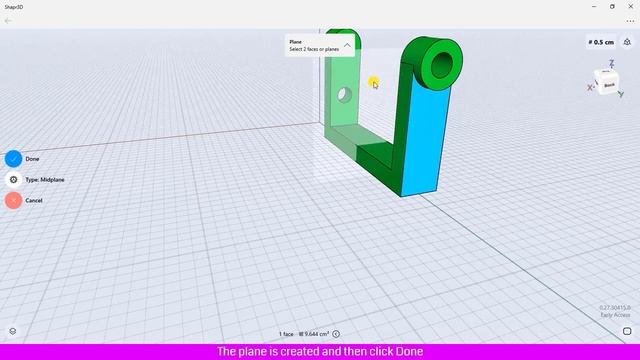
Task: Click the blue Done checkmark button
Action: (x=13, y=159)
